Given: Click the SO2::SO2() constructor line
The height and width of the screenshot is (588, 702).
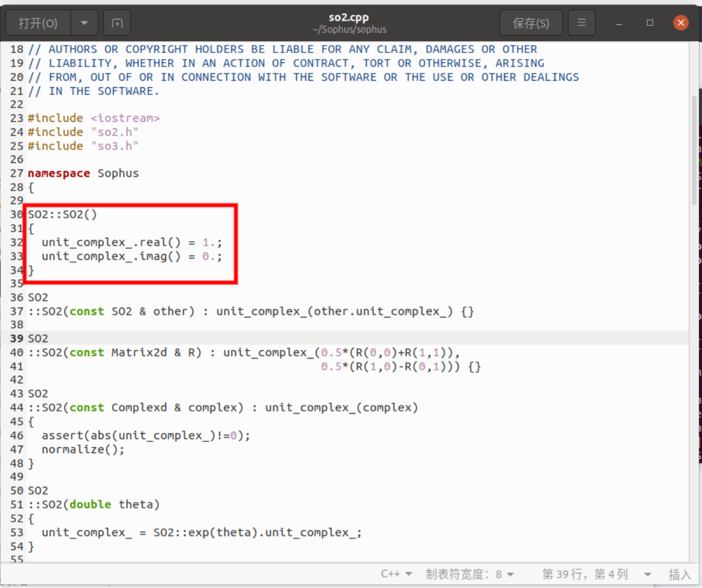Looking at the screenshot, I should (x=62, y=214).
